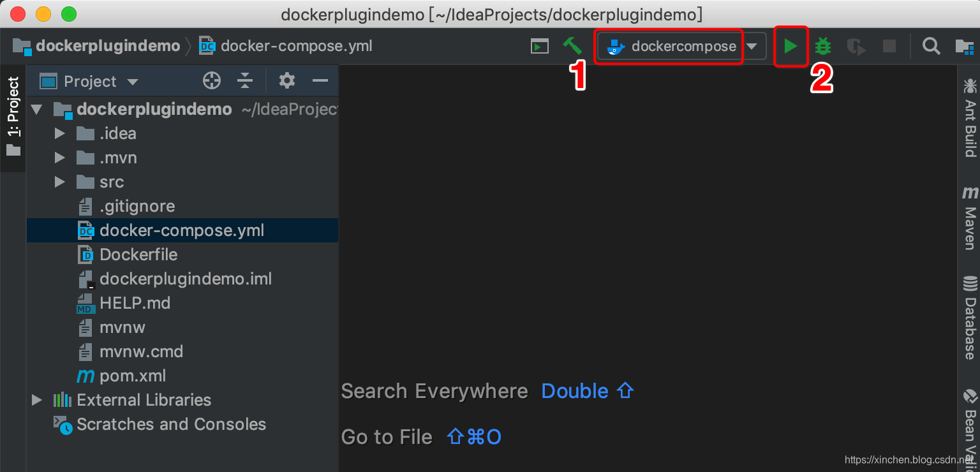Build project with the hammer icon
Image resolution: width=980 pixels, height=472 pixels.
click(572, 46)
